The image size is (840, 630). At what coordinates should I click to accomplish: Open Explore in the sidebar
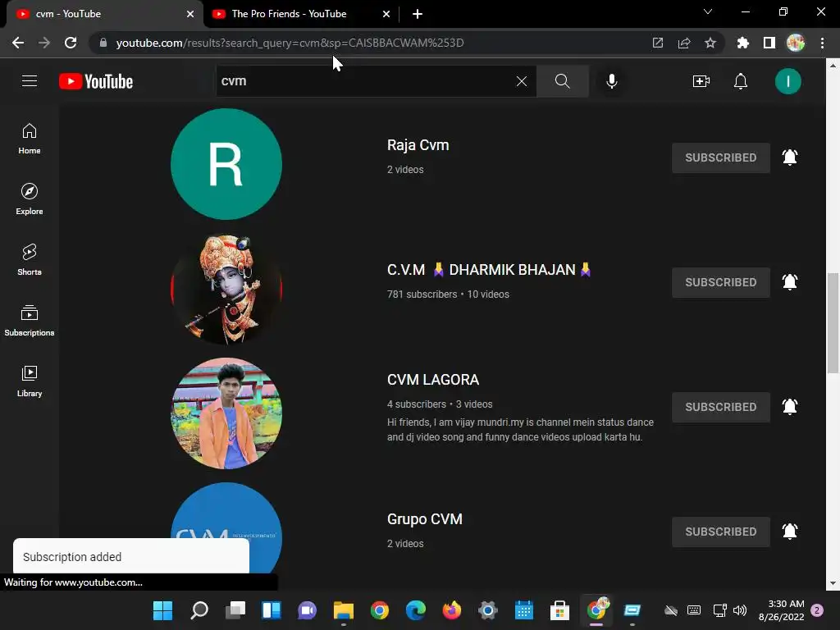(30, 199)
